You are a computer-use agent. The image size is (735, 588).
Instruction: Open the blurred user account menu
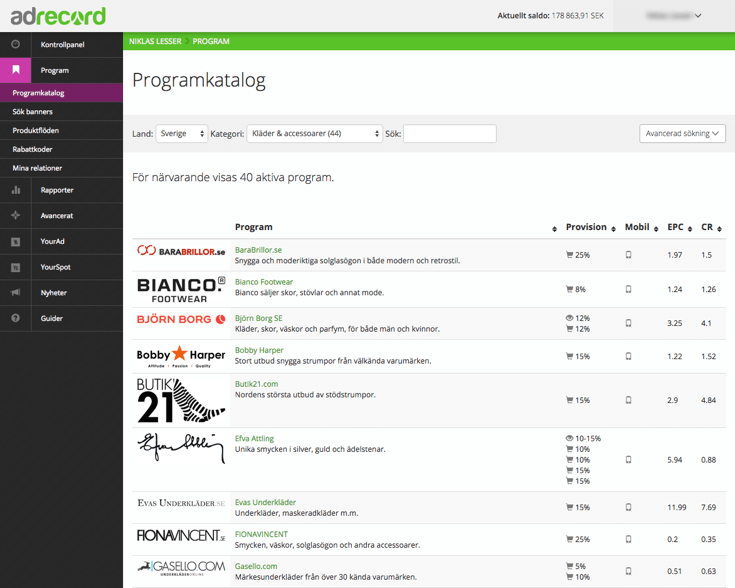(x=674, y=16)
